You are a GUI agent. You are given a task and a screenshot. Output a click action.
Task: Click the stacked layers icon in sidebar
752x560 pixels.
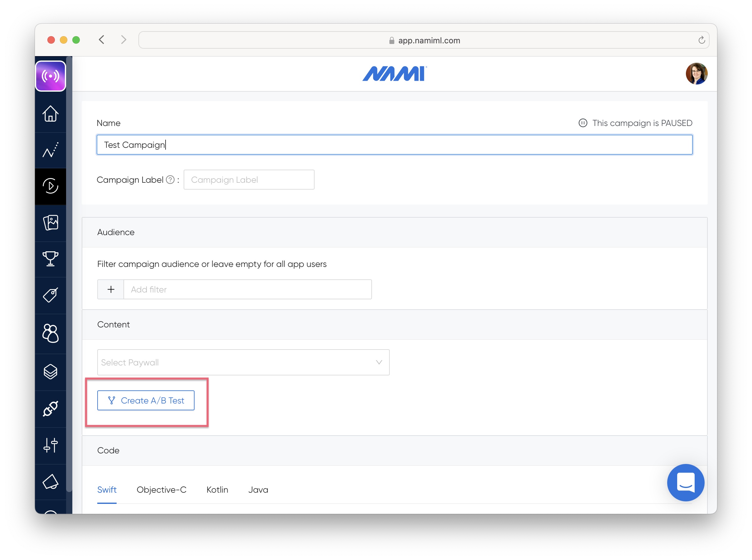pos(51,372)
